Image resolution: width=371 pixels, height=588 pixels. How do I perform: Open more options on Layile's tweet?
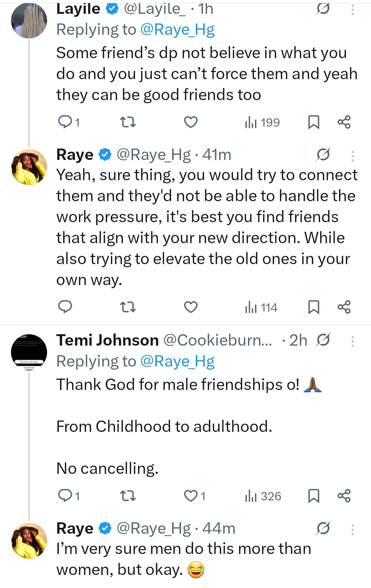352,9
